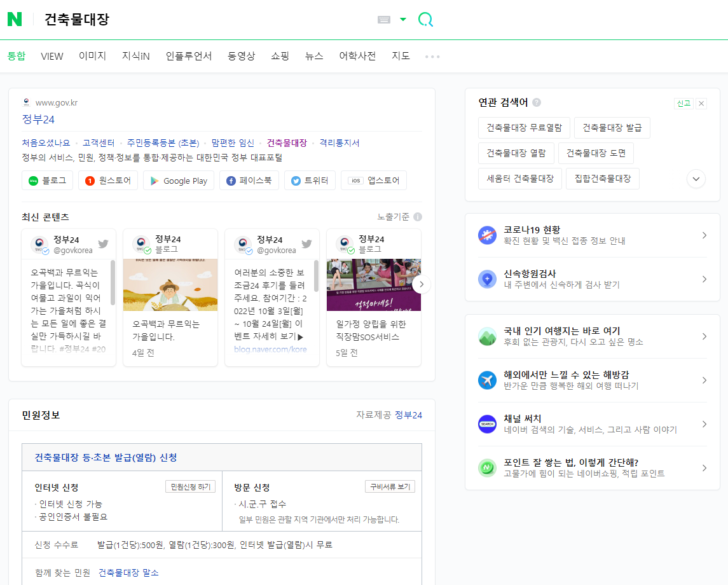Search related term 세움터 건축물대장
Viewport: 728px width, 585px height.
pyautogui.click(x=520, y=179)
